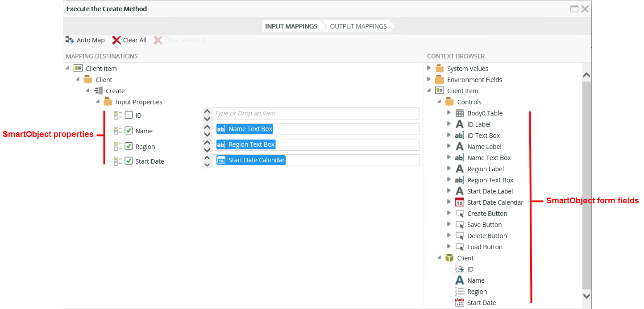Collapse the Controls folder in Context Browser
The width and height of the screenshot is (644, 309).
click(x=439, y=102)
